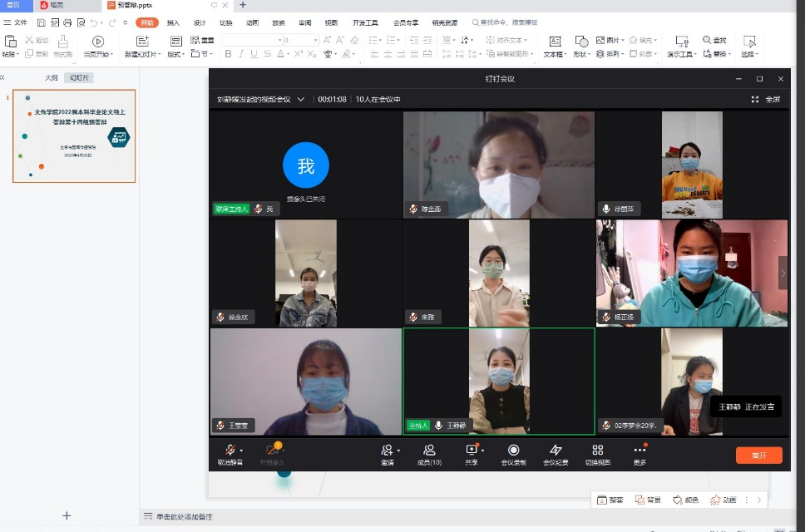
Task: Click the 共享 screen share icon
Action: [472, 451]
